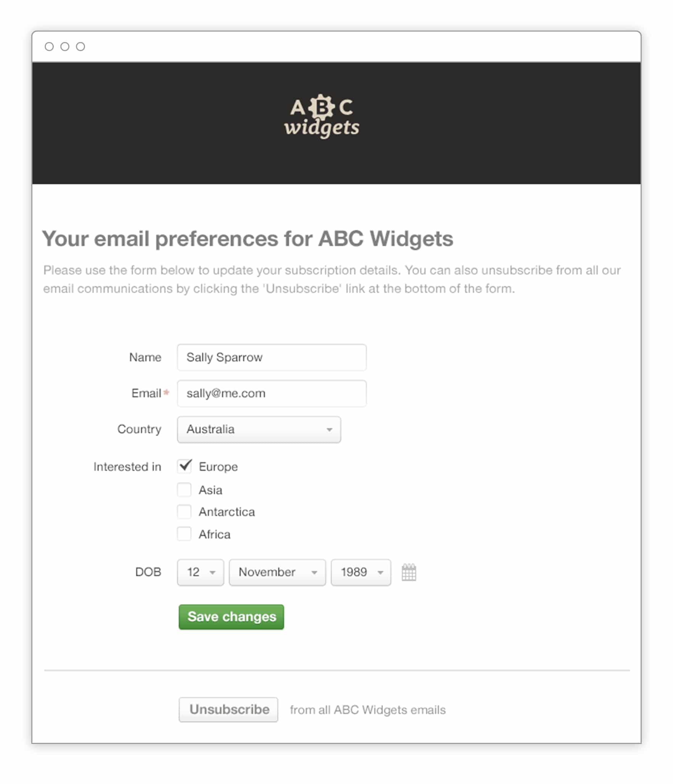
Task: Click the middle window control circle
Action: click(x=65, y=47)
